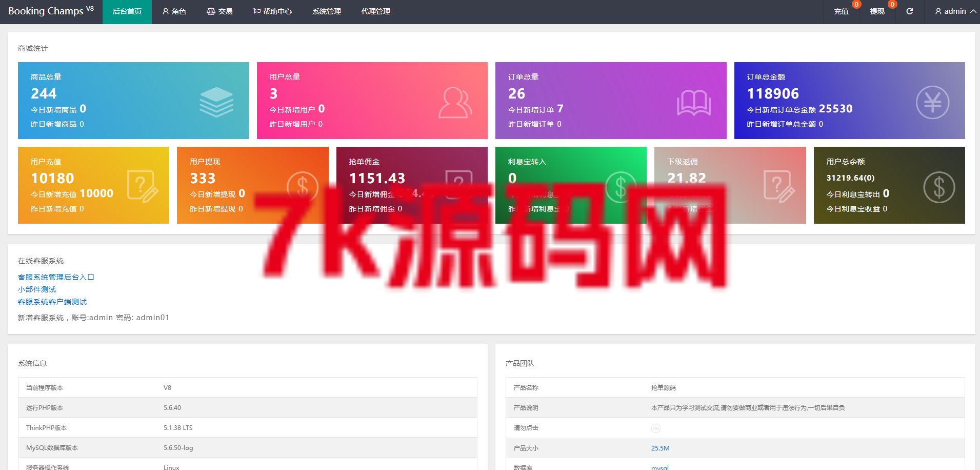
Task: Click the ThinkPHP version 5.1.38 LTS cell
Action: tap(178, 428)
